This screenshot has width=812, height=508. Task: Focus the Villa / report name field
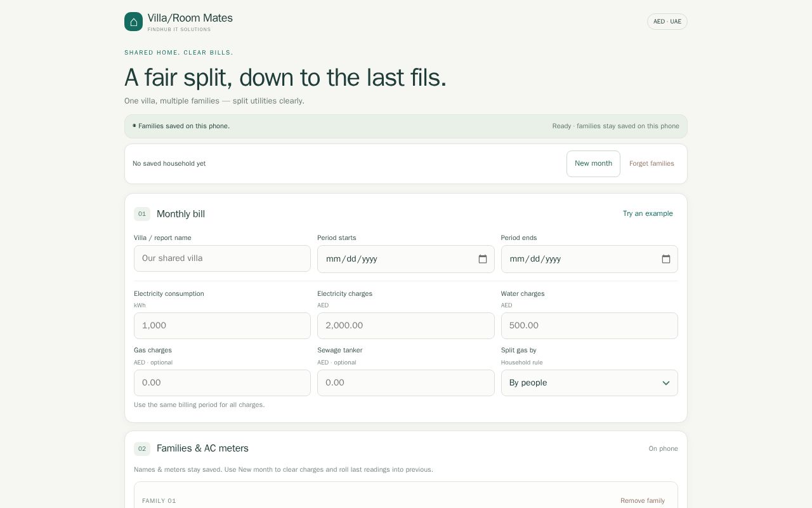[x=222, y=258]
